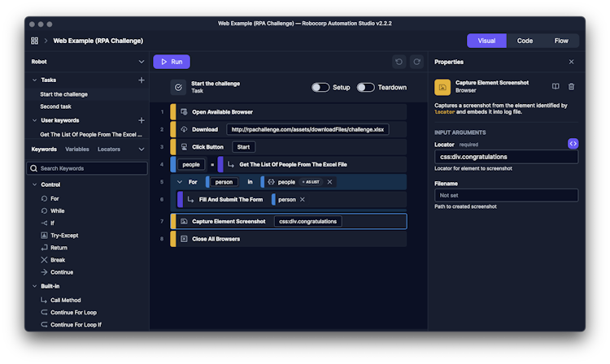This screenshot has width=610, height=364.
Task: Run the robot task
Action: (172, 62)
